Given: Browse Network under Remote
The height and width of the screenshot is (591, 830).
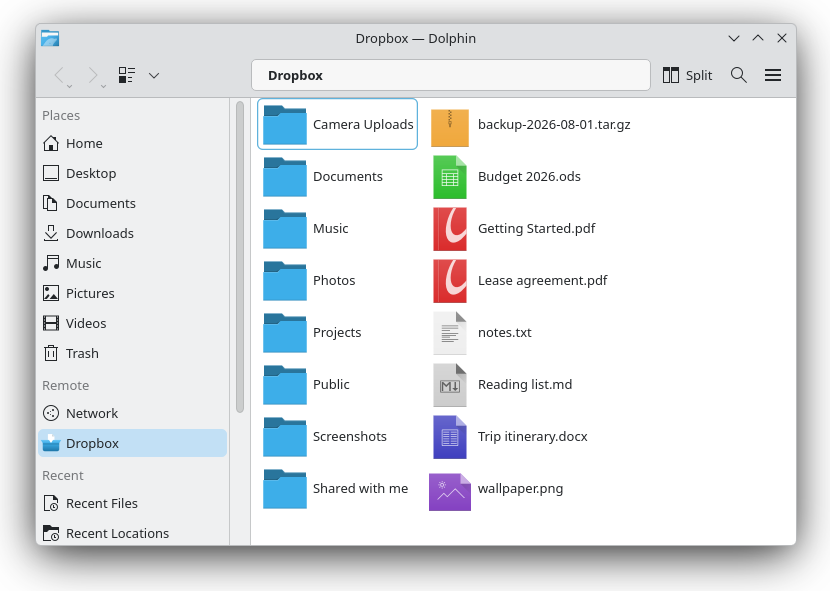Looking at the screenshot, I should [132, 413].
